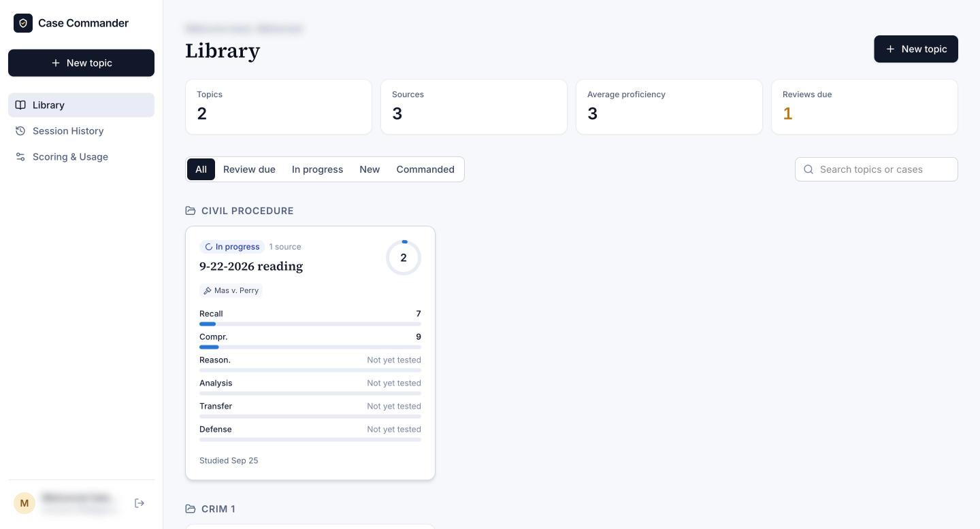Screen dimensions: 980x529
Task: Expand the CRIM 1 section heading
Action: 218,509
